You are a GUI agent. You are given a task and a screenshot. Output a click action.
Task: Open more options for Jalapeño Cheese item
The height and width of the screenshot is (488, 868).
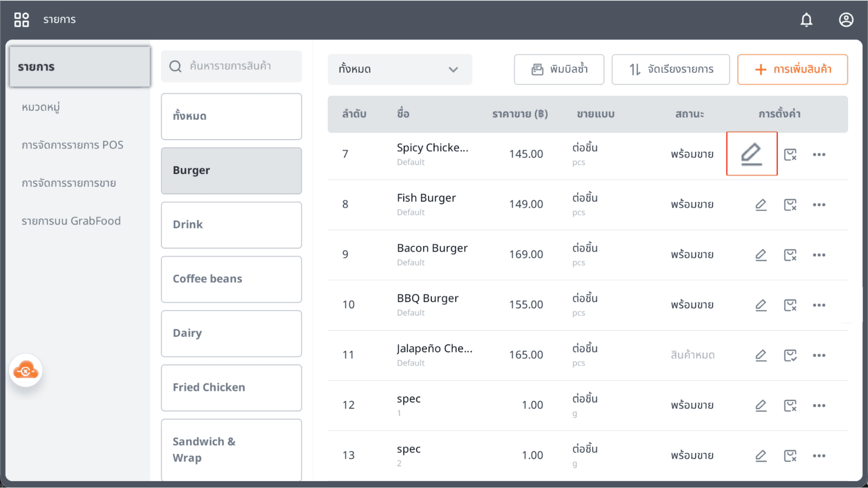click(819, 355)
